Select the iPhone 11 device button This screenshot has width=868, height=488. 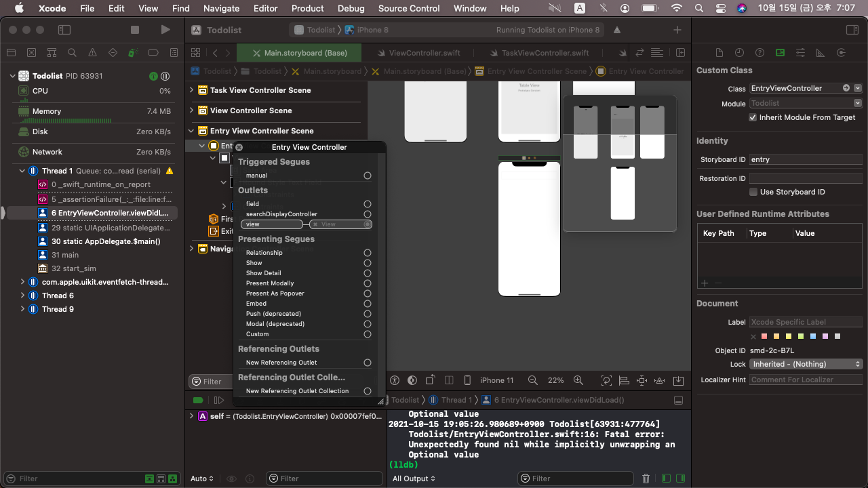496,380
